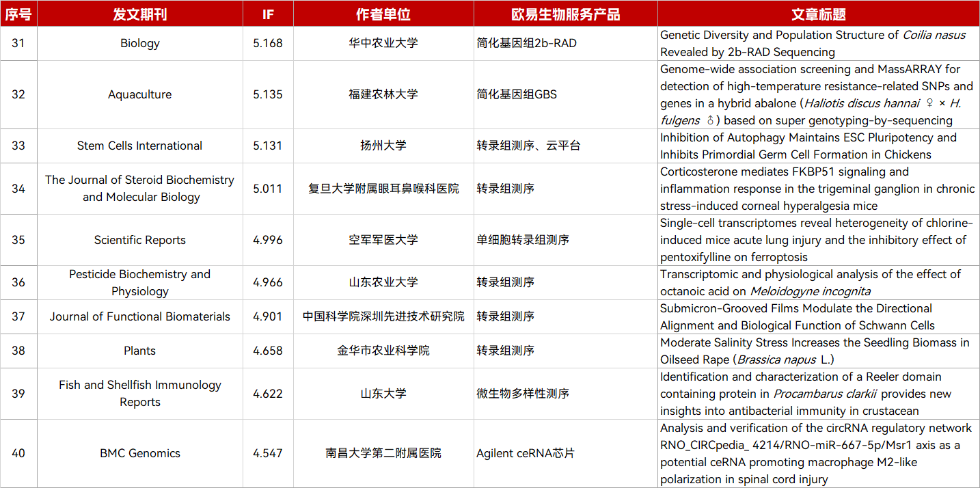This screenshot has width=980, height=488.
Task: Select the hybrid abalone MassARRAY article title
Action: click(x=819, y=95)
